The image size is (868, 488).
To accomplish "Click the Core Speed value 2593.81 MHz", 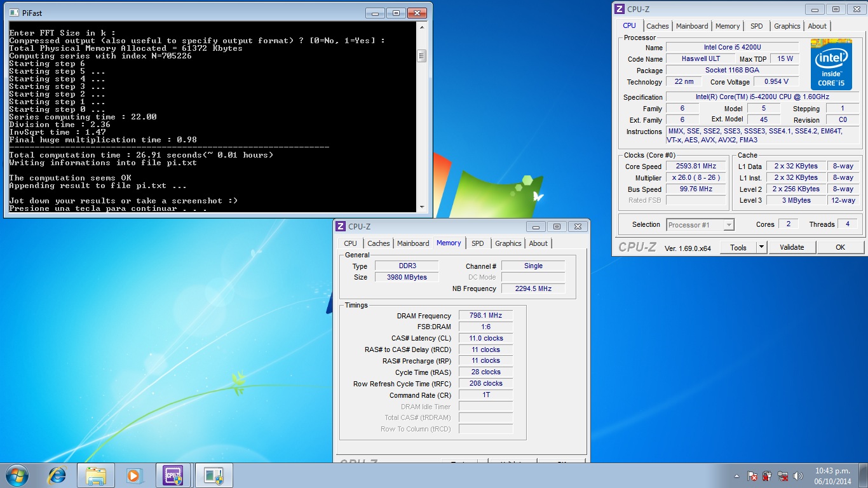I will [696, 166].
